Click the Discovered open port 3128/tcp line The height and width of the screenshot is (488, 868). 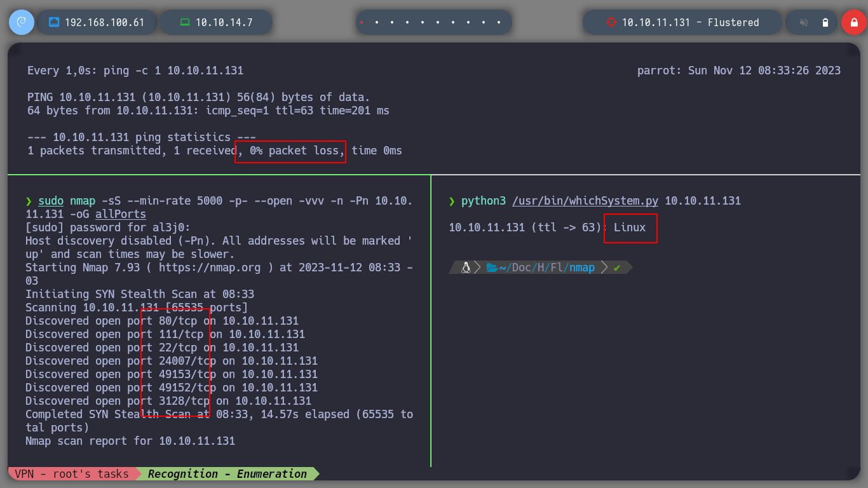pos(168,401)
